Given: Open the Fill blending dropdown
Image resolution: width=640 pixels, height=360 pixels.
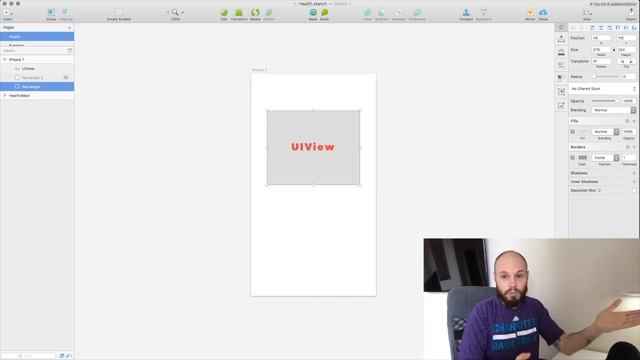Looking at the screenshot, I should (605, 132).
